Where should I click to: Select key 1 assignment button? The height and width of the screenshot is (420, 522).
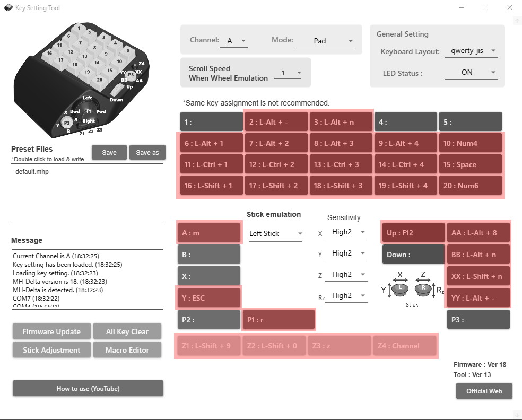211,122
